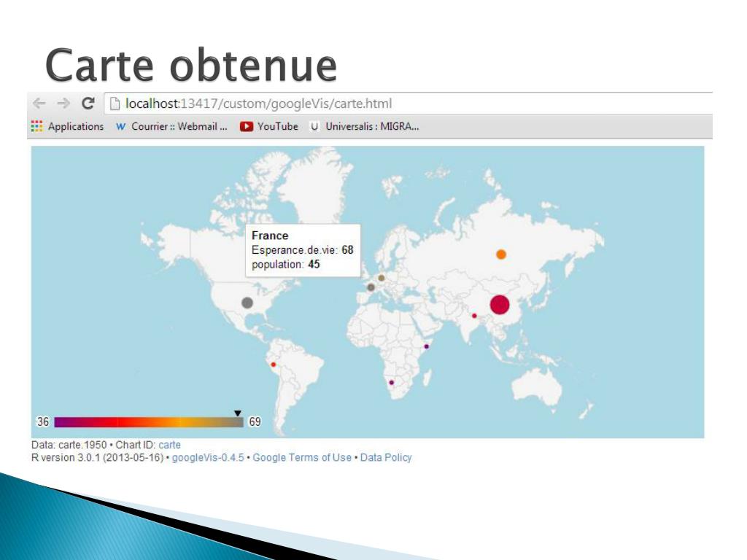Reload the page with refresh icon
The height and width of the screenshot is (560, 747).
tap(88, 103)
